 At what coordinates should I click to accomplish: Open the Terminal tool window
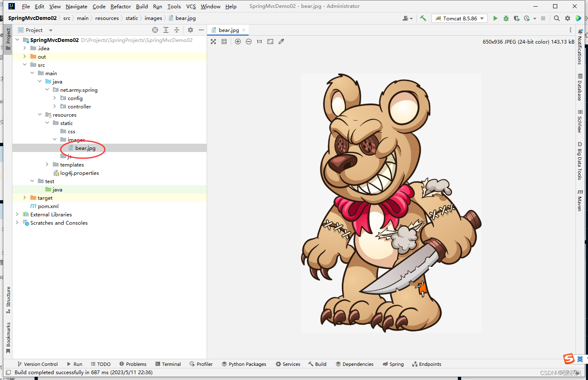pyautogui.click(x=168, y=364)
